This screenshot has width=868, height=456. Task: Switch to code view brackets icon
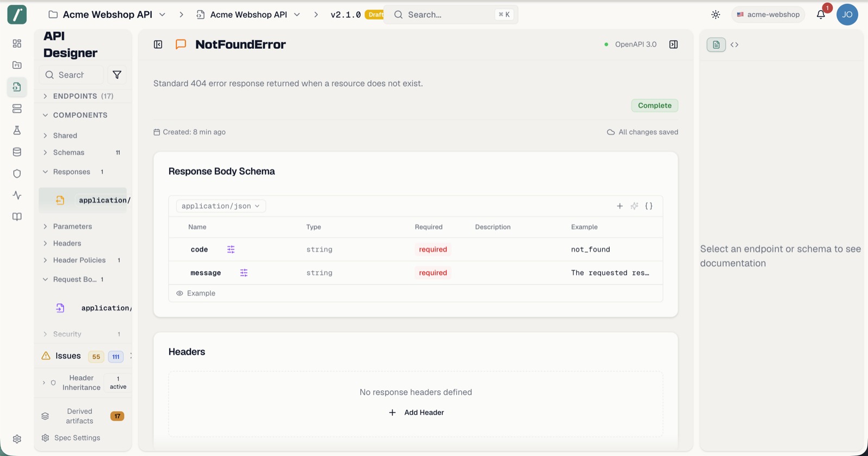point(735,44)
